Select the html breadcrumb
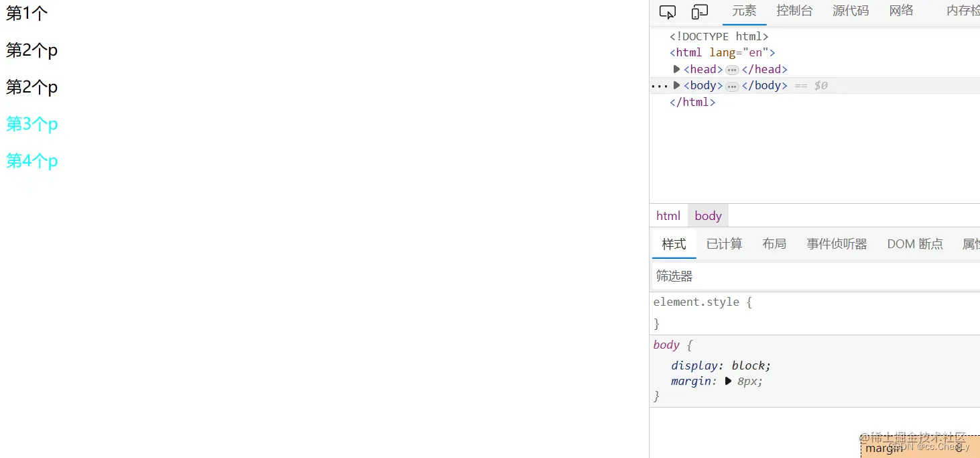 pyautogui.click(x=668, y=215)
